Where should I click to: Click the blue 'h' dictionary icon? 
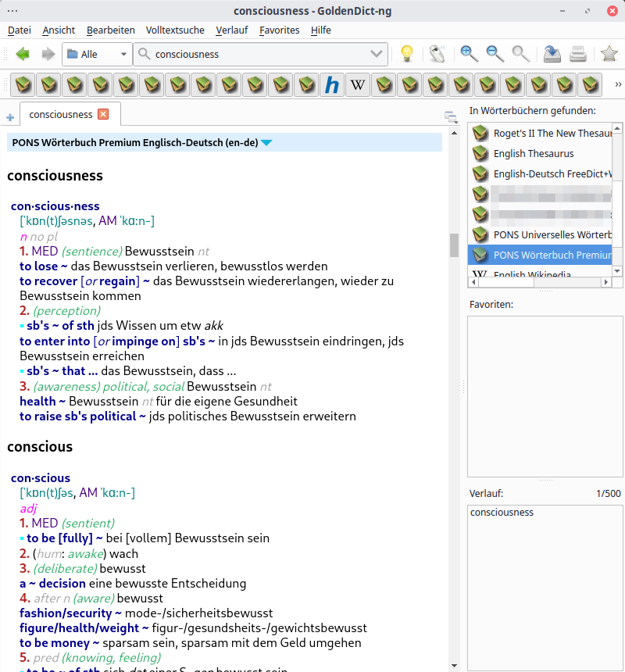click(x=332, y=84)
